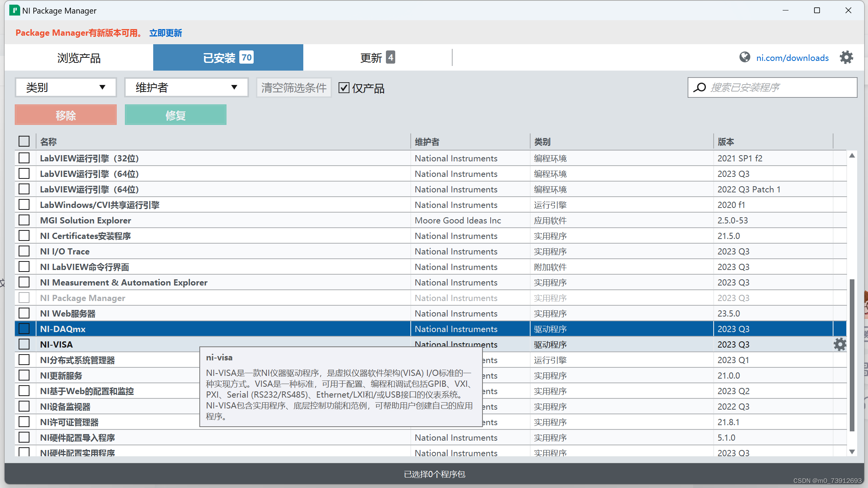Click the gear icon on NI-VISA row
The image size is (868, 488).
click(840, 344)
